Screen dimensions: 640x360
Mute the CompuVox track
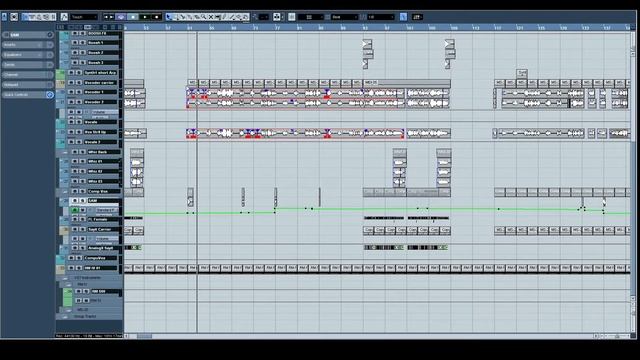[x=71, y=258]
